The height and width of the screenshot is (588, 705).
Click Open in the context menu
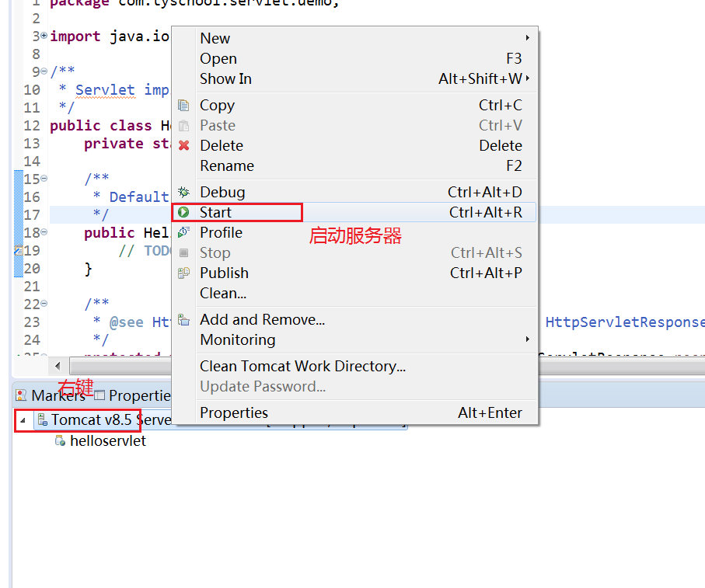[218, 58]
